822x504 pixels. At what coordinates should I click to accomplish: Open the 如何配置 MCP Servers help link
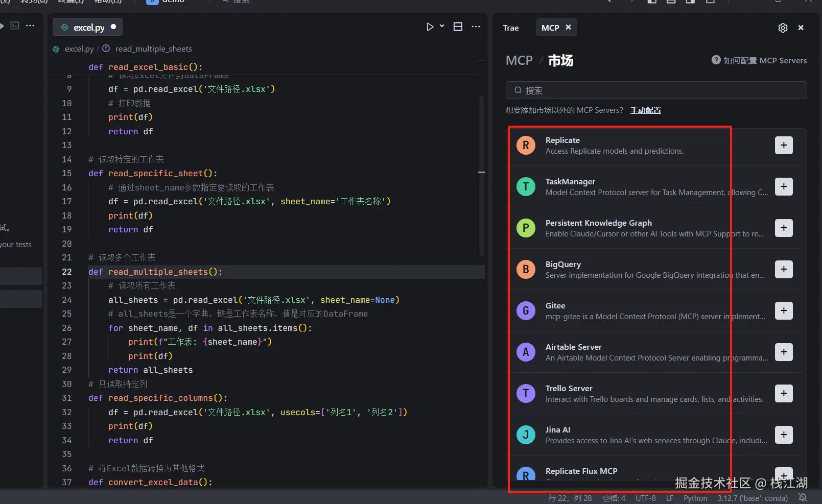click(765, 60)
